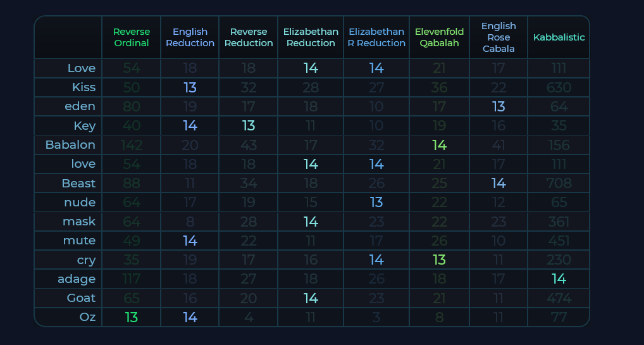Click the word Babalon in the table
The height and width of the screenshot is (345, 644).
pos(70,145)
